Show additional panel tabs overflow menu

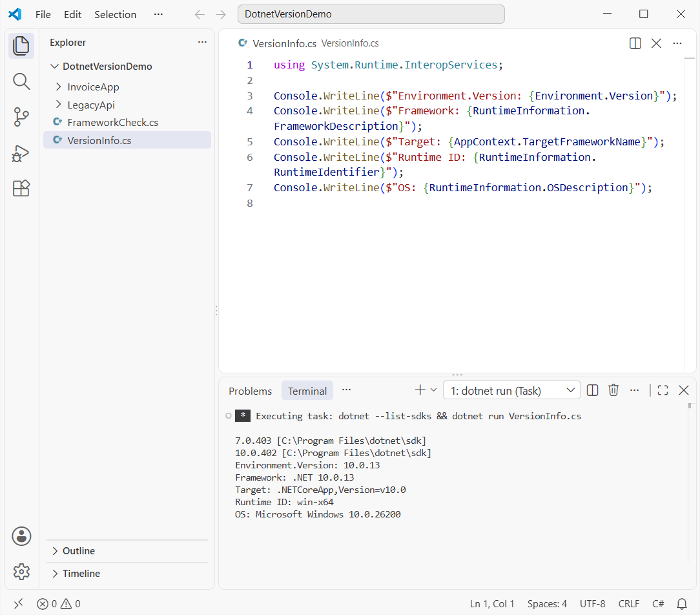[346, 390]
